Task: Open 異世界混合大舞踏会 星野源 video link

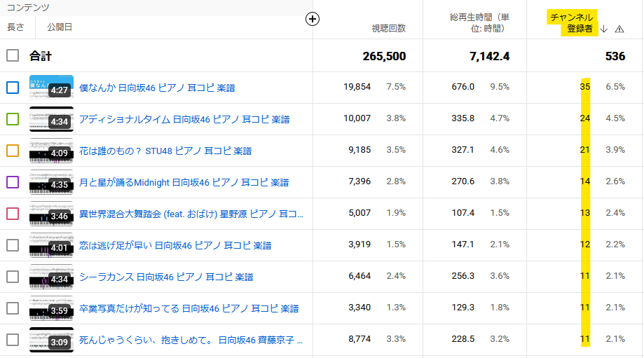Action: tap(191, 214)
